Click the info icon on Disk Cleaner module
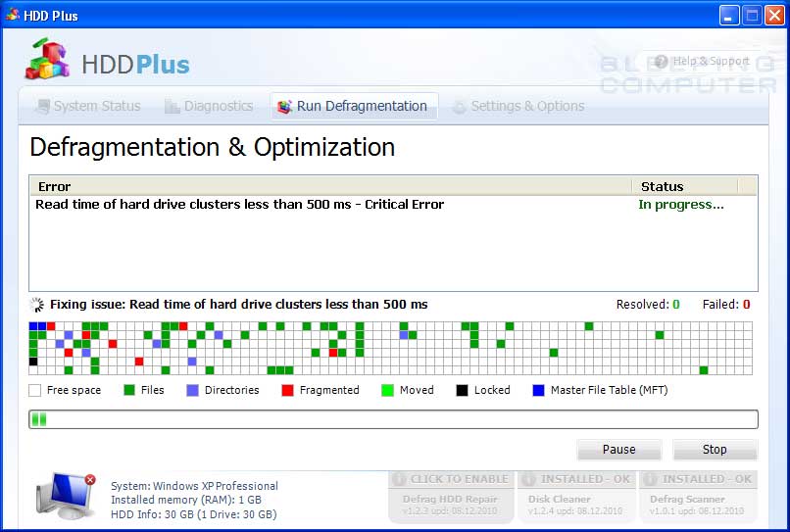 [x=528, y=479]
